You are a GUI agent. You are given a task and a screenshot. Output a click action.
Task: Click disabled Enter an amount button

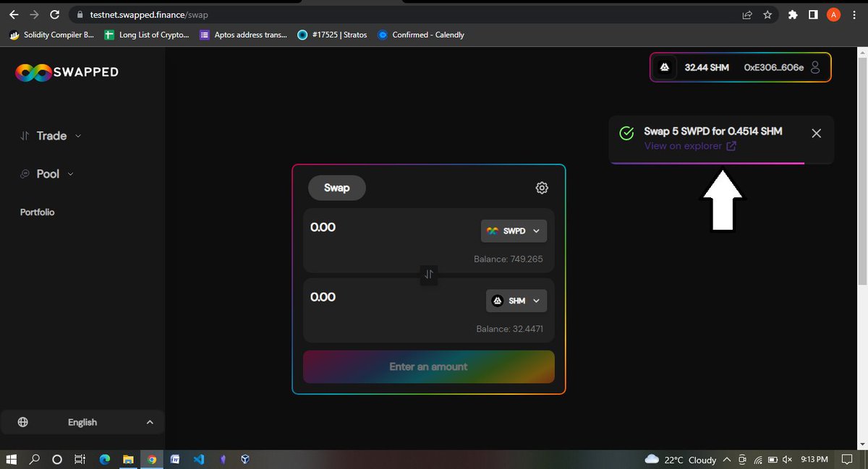(429, 367)
